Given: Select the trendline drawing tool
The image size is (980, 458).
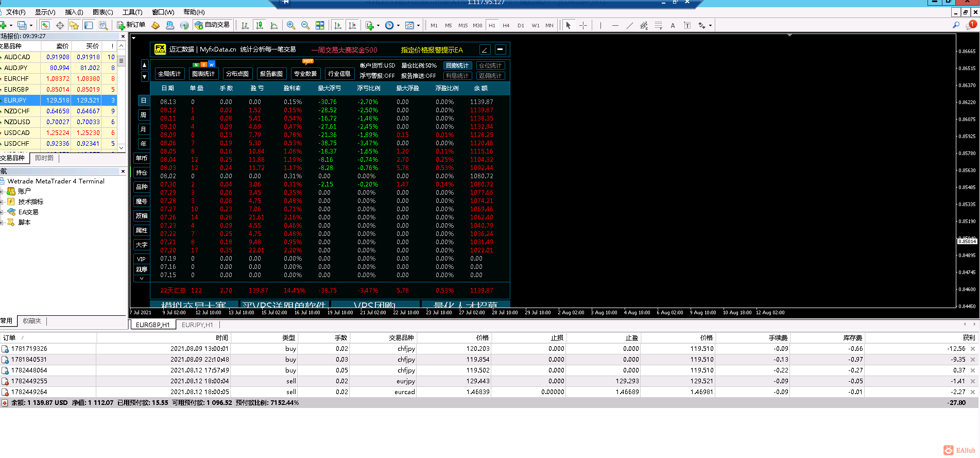Looking at the screenshot, I should point(629,25).
